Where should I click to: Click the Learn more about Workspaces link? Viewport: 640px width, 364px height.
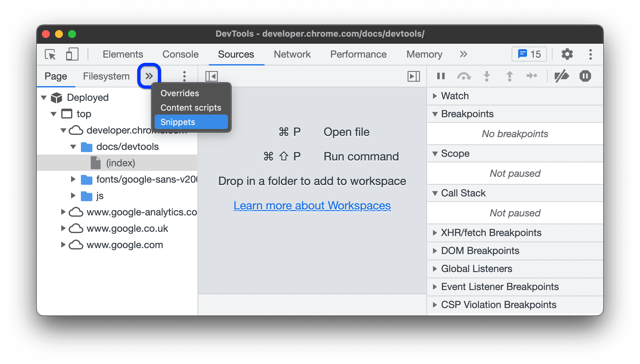(x=312, y=205)
